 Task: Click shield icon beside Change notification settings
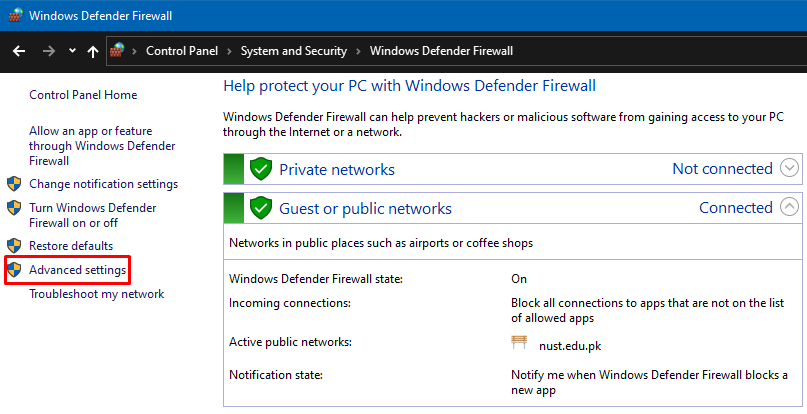[14, 184]
